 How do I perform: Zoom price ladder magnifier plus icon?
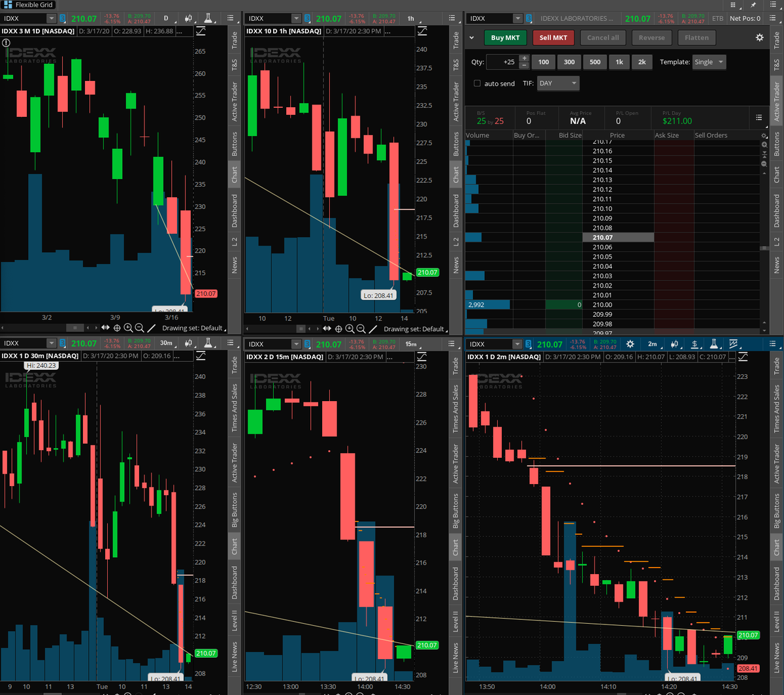(x=764, y=144)
